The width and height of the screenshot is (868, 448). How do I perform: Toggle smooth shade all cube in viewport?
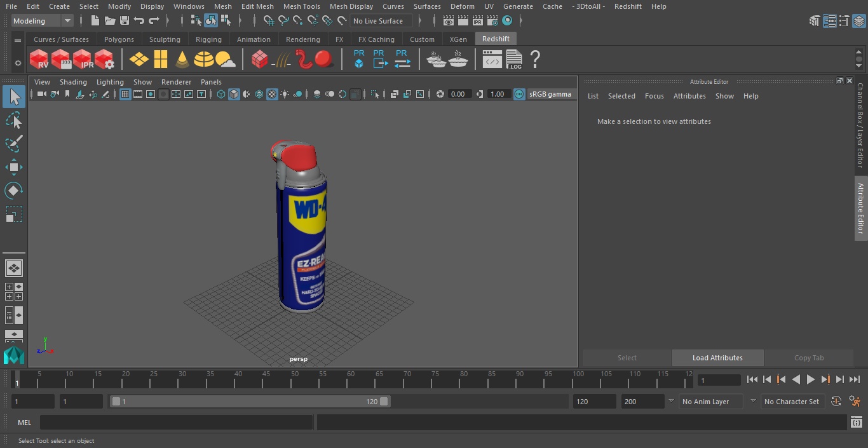coord(234,94)
